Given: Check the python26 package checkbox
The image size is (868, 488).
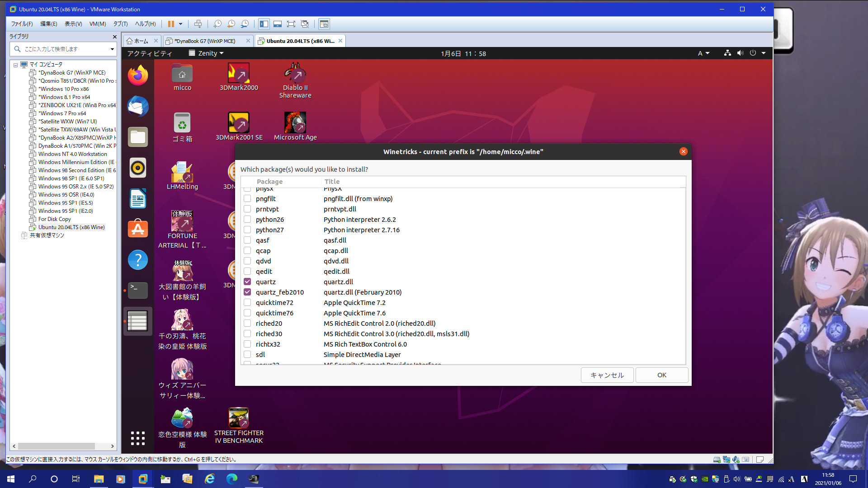Looking at the screenshot, I should tap(247, 219).
